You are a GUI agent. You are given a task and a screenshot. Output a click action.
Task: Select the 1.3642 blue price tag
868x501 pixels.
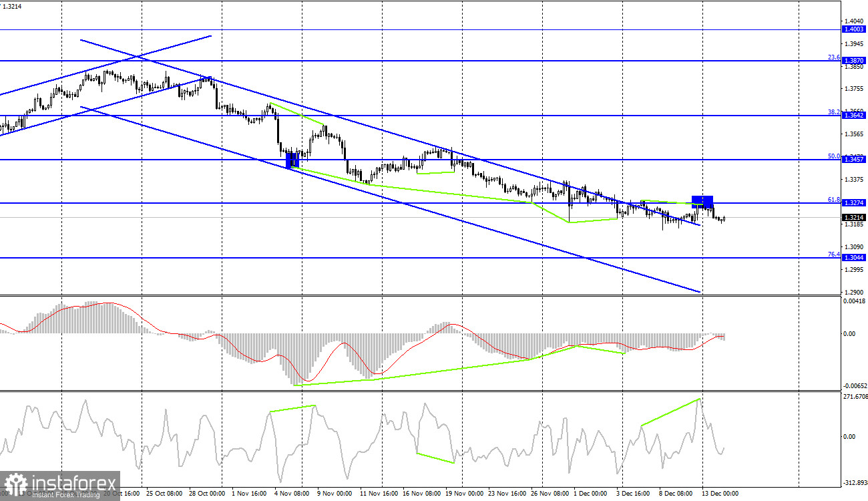tap(854, 116)
